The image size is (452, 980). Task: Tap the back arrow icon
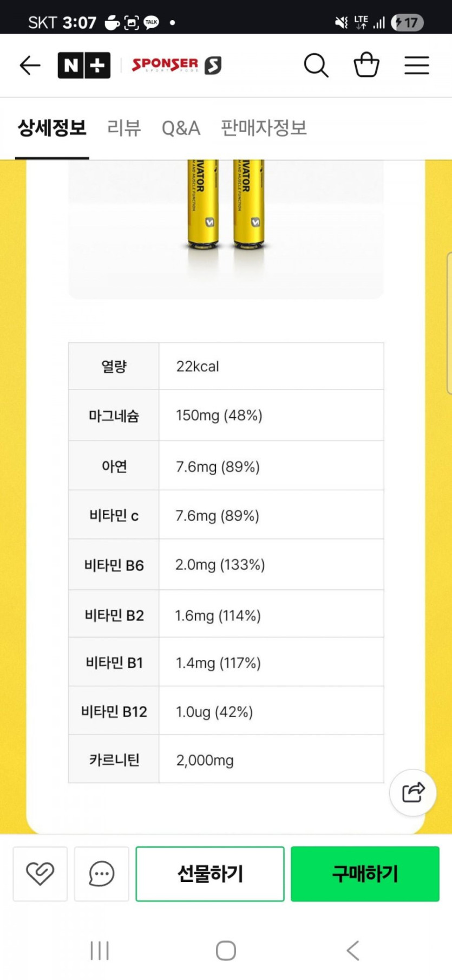coord(30,66)
